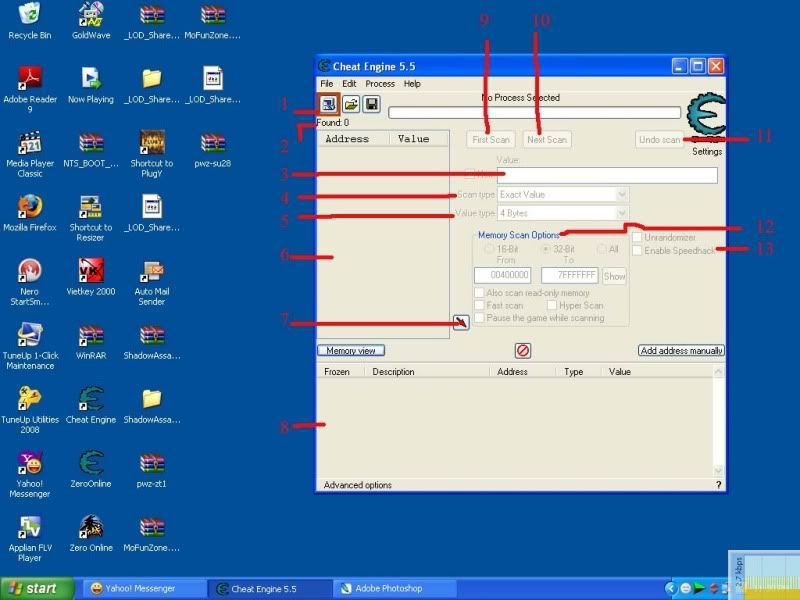The height and width of the screenshot is (600, 800).
Task: Check Also scan read-only memory
Action: click(480, 293)
